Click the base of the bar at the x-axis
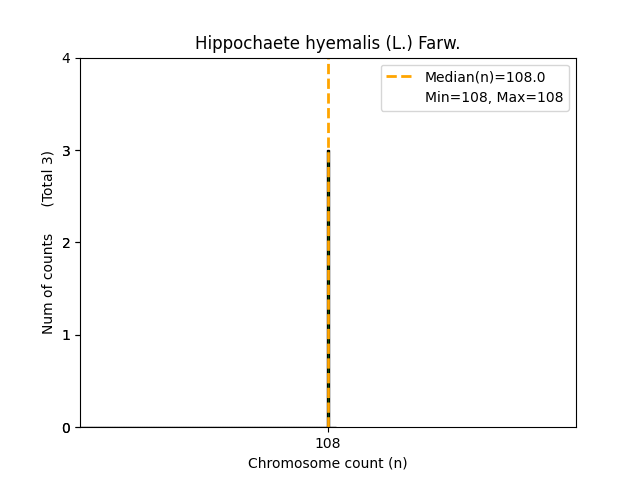The image size is (640, 480). pos(328,425)
